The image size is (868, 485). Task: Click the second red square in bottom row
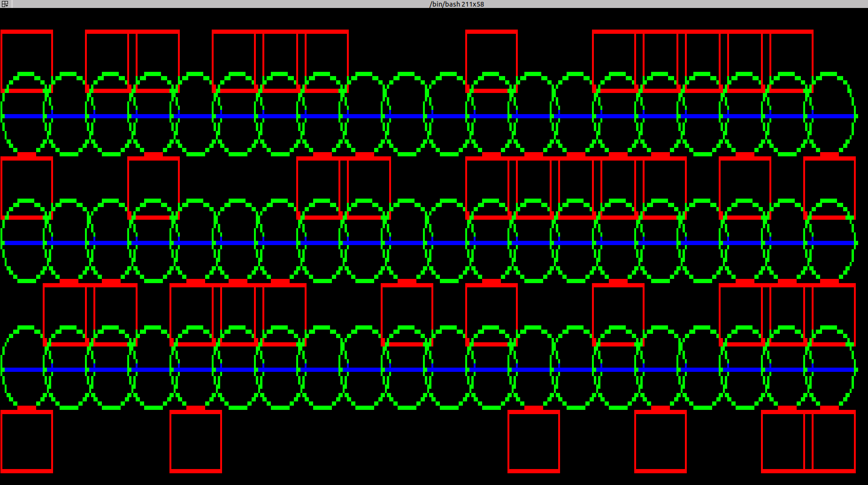coord(196,441)
